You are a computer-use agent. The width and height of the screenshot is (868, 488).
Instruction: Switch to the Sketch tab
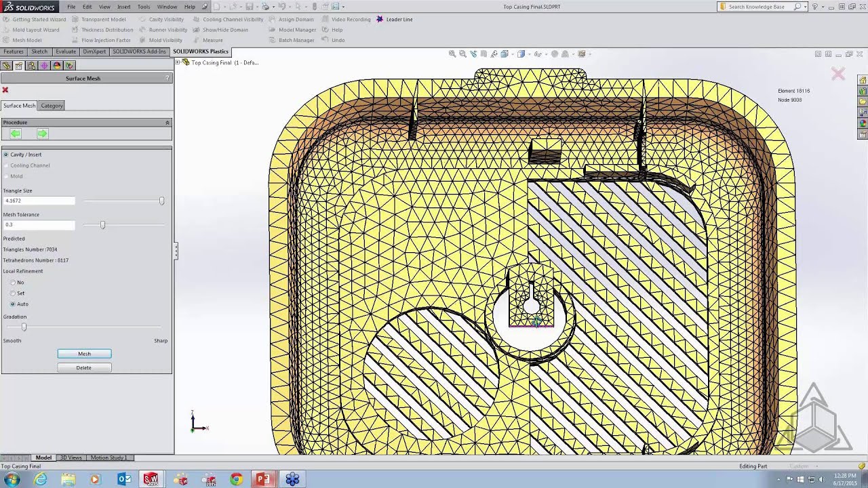39,52
